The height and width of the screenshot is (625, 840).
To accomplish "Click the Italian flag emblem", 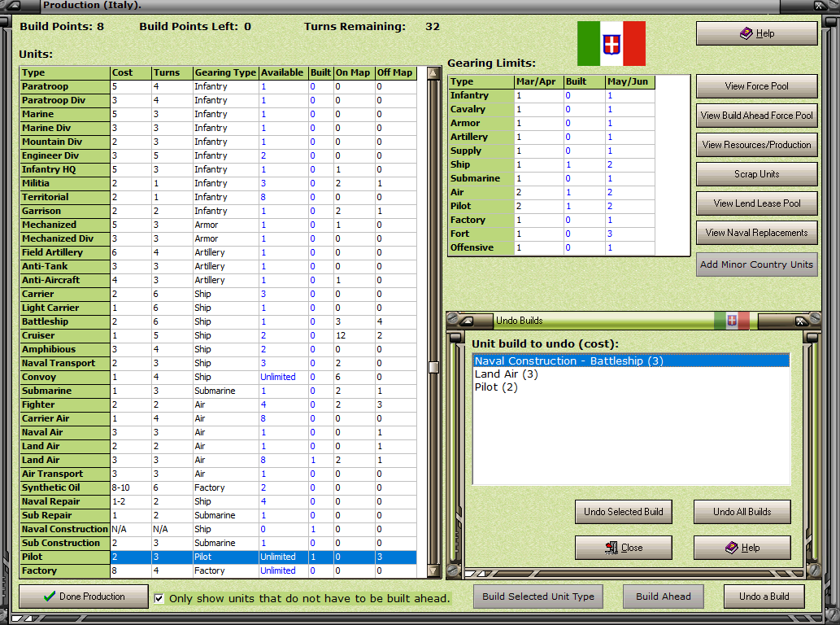I will coord(612,43).
